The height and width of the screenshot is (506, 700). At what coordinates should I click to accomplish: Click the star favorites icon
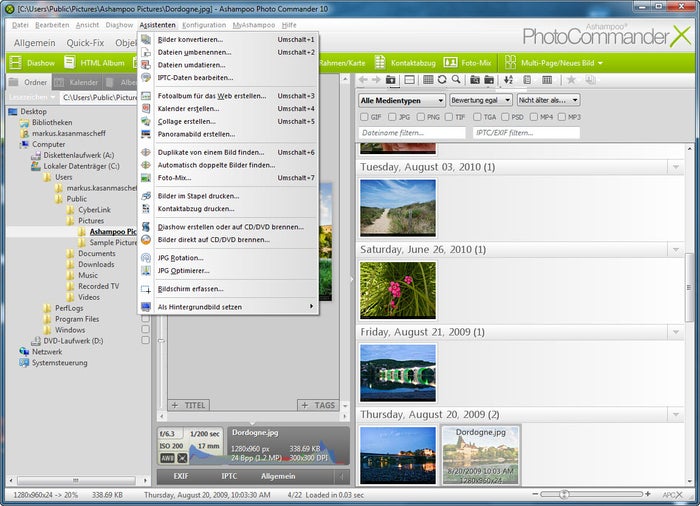571,80
